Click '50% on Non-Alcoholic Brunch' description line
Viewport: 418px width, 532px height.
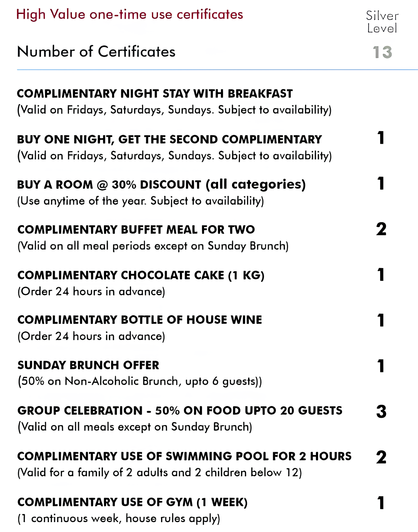pyautogui.click(x=140, y=381)
